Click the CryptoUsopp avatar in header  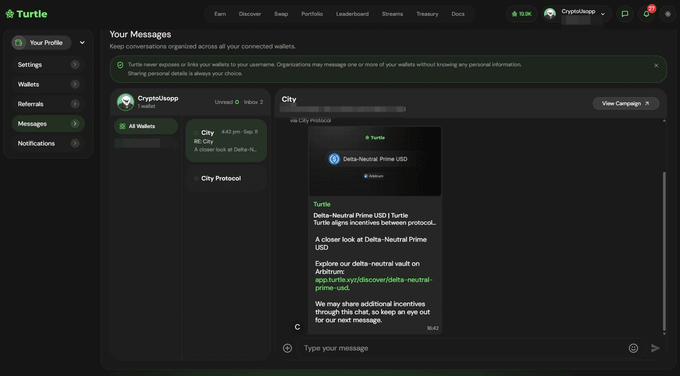click(550, 14)
